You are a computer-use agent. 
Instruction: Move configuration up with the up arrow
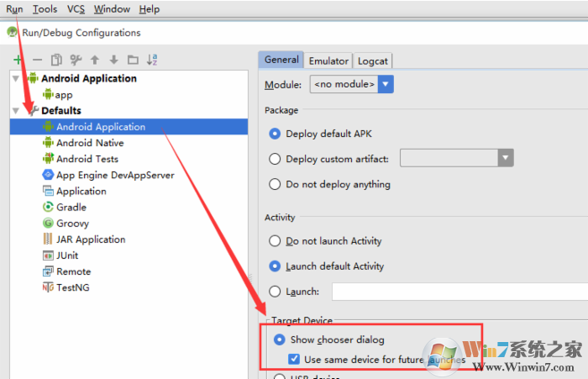[x=95, y=60]
